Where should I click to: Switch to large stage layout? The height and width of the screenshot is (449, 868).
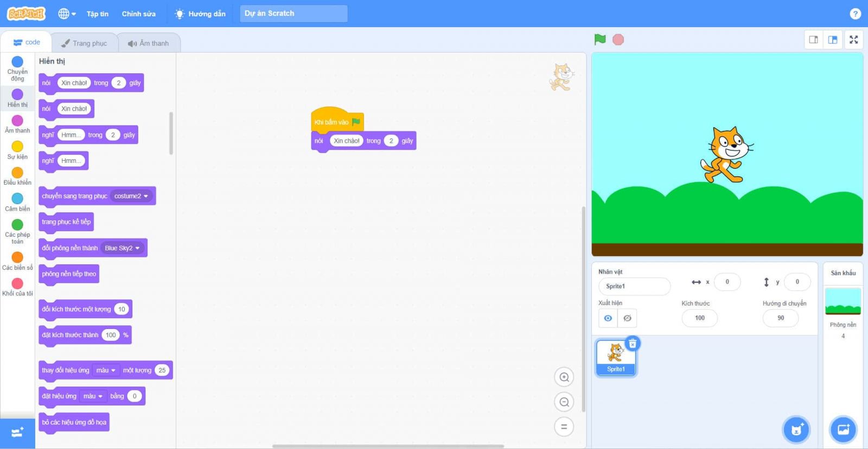[833, 40]
